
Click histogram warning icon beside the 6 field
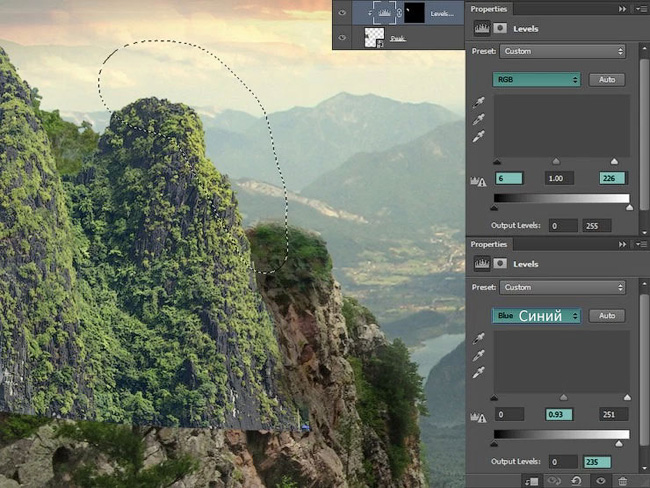(x=478, y=181)
